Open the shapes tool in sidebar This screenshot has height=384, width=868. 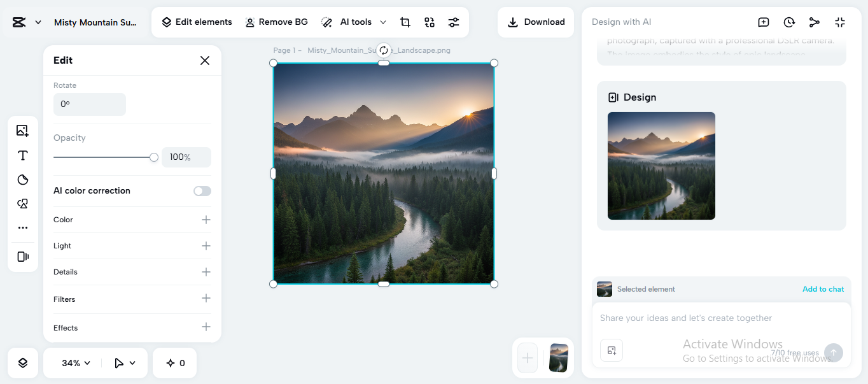[x=23, y=204]
